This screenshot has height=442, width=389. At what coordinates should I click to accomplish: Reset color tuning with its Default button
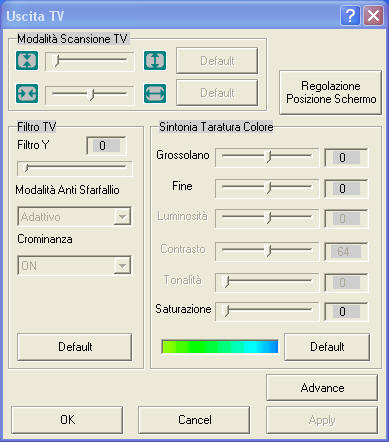tap(327, 347)
